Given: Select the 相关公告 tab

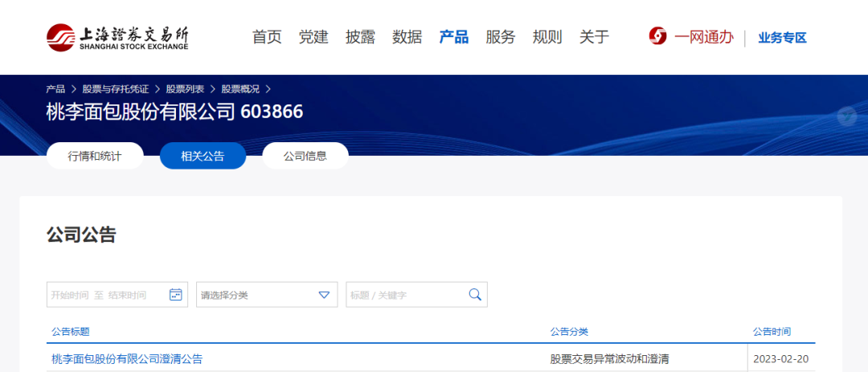Looking at the screenshot, I should tap(203, 156).
